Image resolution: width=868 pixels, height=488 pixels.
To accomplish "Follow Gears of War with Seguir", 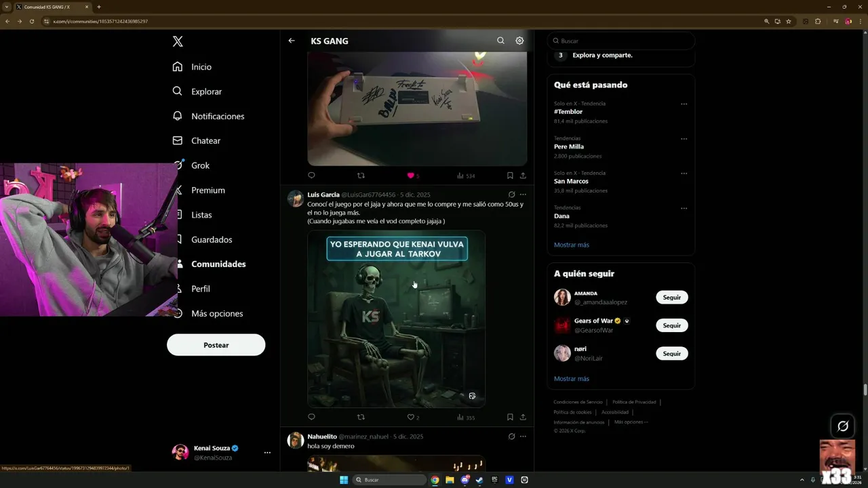I will [x=671, y=325].
